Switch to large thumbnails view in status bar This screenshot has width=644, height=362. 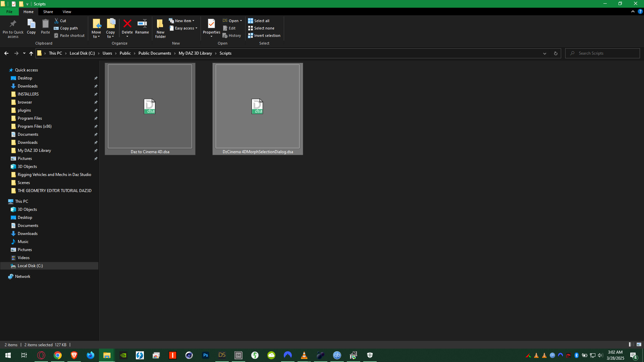tap(639, 345)
